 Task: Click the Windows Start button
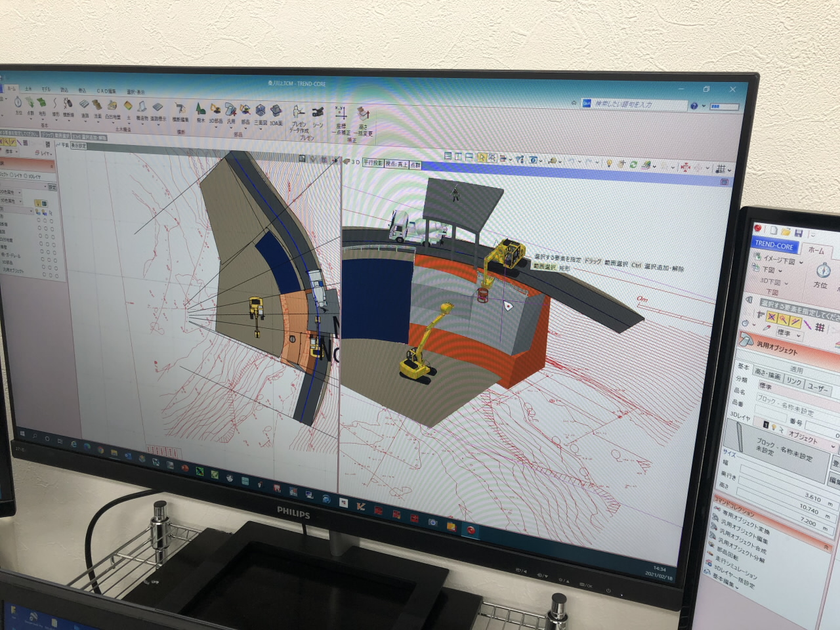click(23, 434)
